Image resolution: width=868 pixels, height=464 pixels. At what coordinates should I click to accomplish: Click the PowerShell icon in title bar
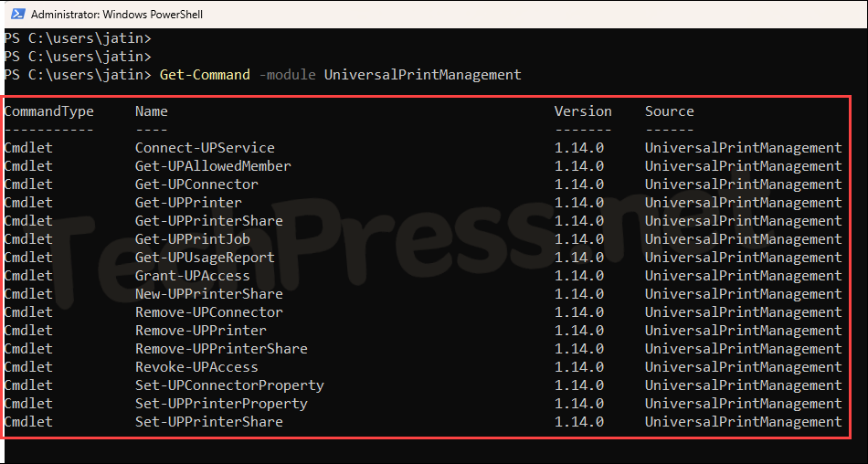17,14
